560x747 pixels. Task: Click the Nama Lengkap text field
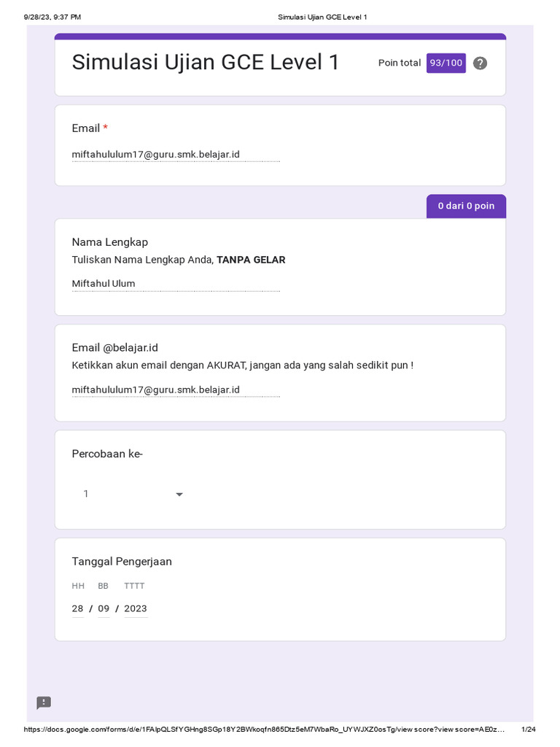(175, 284)
